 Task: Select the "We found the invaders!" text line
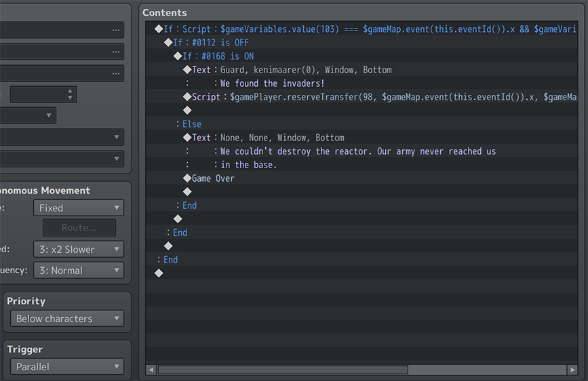[272, 83]
